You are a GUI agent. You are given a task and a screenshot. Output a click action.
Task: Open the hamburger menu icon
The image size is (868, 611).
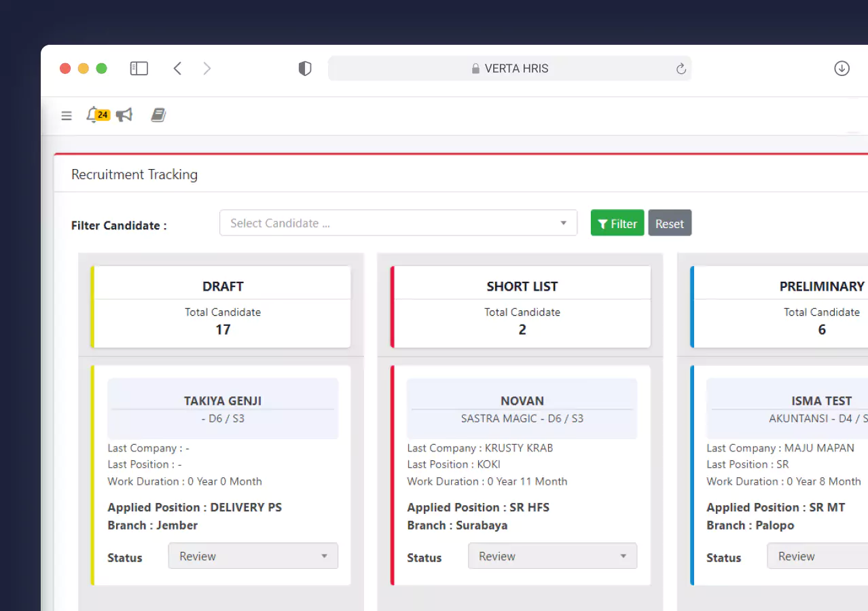67,115
